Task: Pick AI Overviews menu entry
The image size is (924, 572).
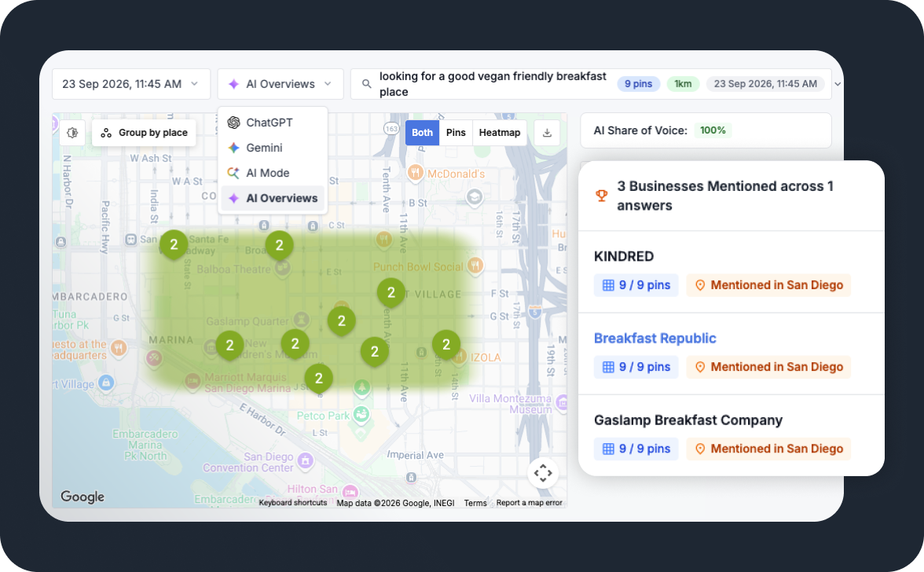Action: [x=272, y=199]
